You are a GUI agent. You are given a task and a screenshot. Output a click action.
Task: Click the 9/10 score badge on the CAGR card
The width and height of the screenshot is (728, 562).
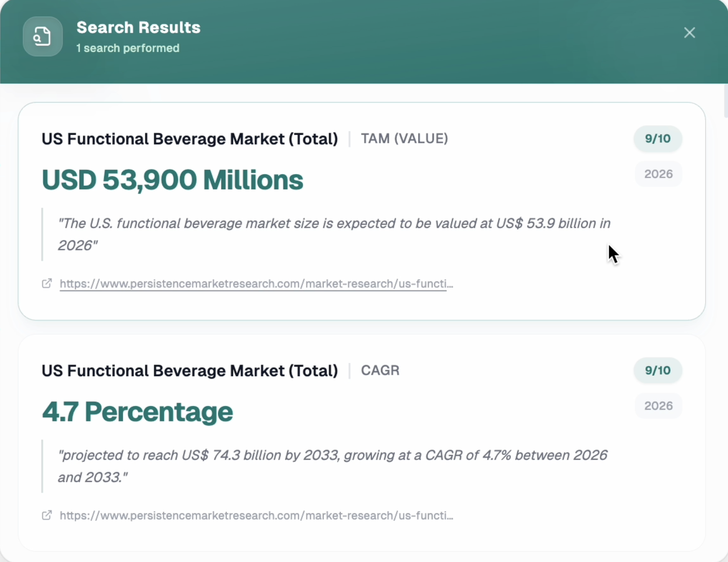pyautogui.click(x=658, y=370)
